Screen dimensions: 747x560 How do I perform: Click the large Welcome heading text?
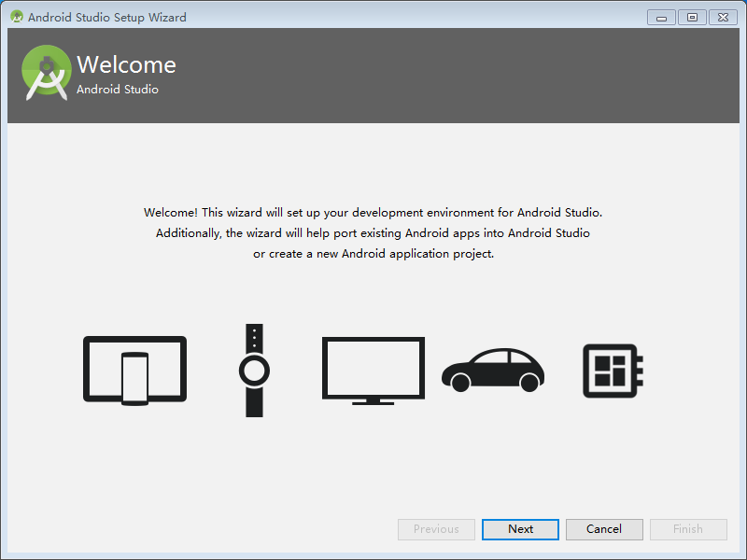pyautogui.click(x=126, y=64)
